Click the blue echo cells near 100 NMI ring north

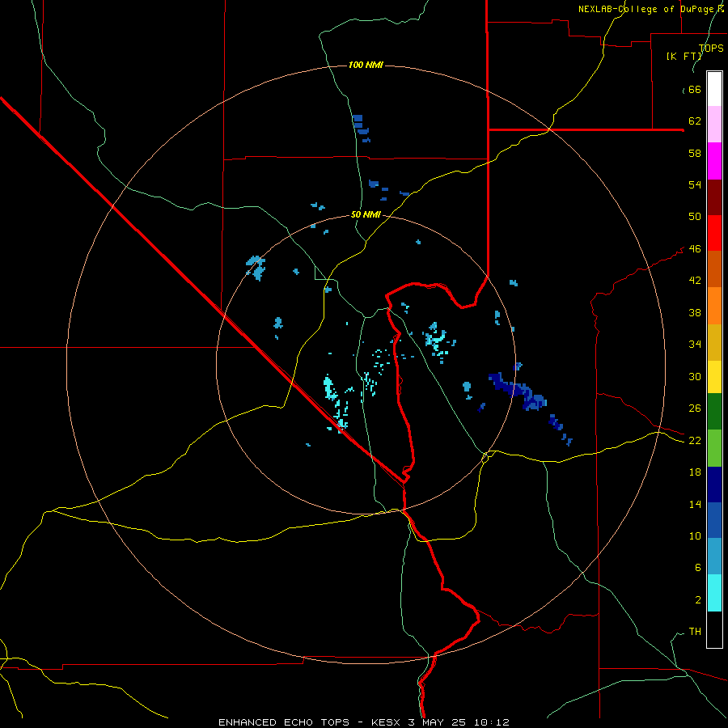(361, 128)
